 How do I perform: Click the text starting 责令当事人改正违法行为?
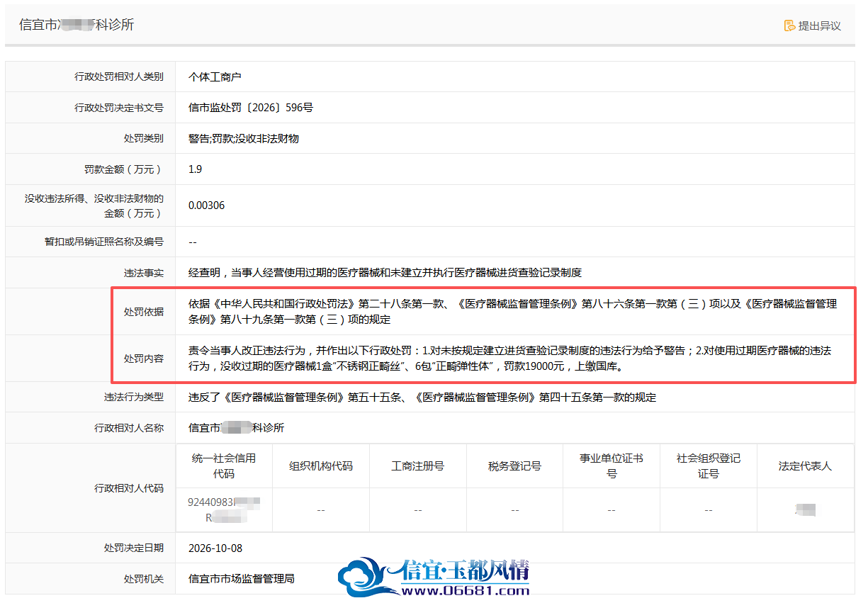(510, 358)
